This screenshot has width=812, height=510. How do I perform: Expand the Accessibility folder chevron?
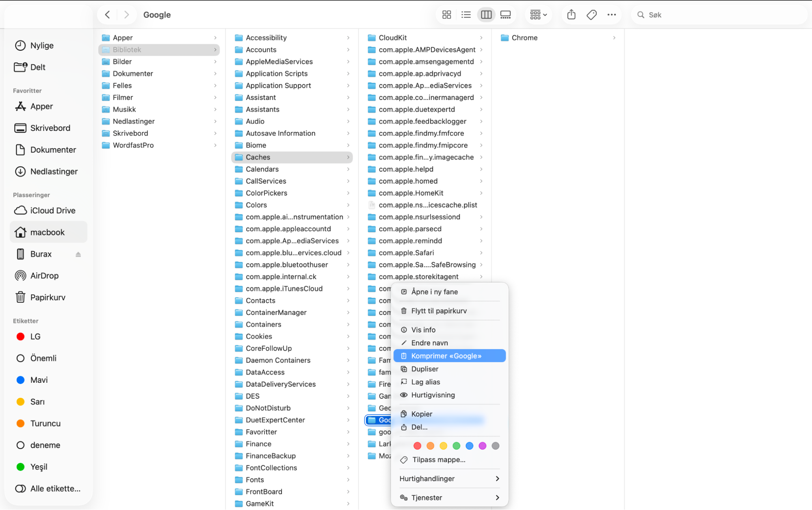click(x=348, y=38)
